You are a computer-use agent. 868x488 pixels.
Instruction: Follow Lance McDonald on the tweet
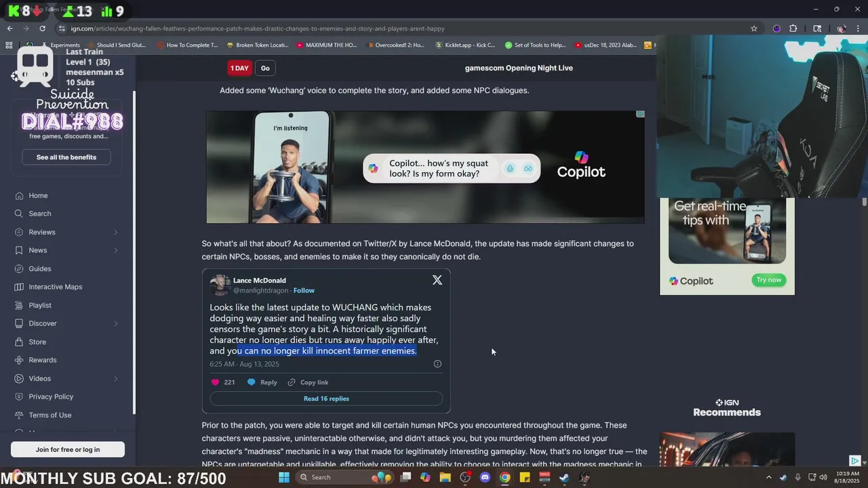pyautogui.click(x=304, y=290)
